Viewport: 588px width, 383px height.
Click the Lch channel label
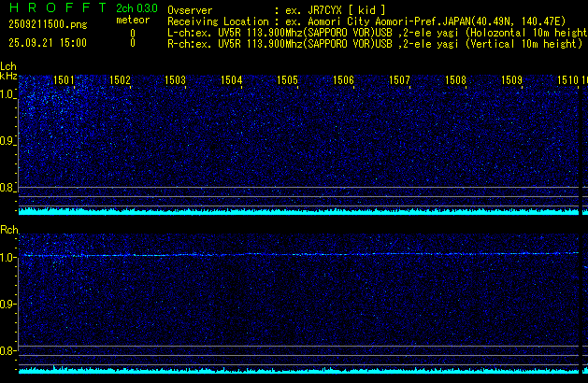(8, 66)
